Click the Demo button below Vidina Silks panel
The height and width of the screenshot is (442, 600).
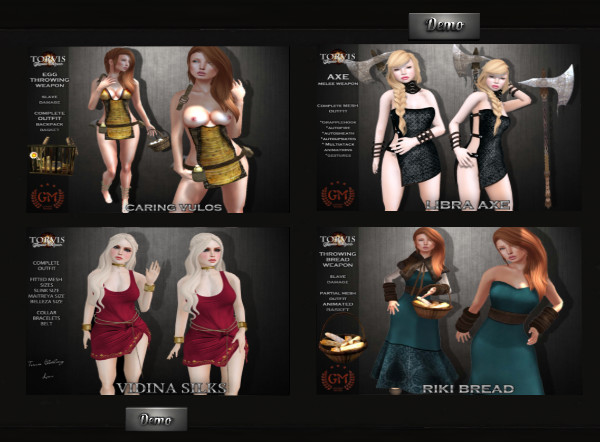pos(156,419)
